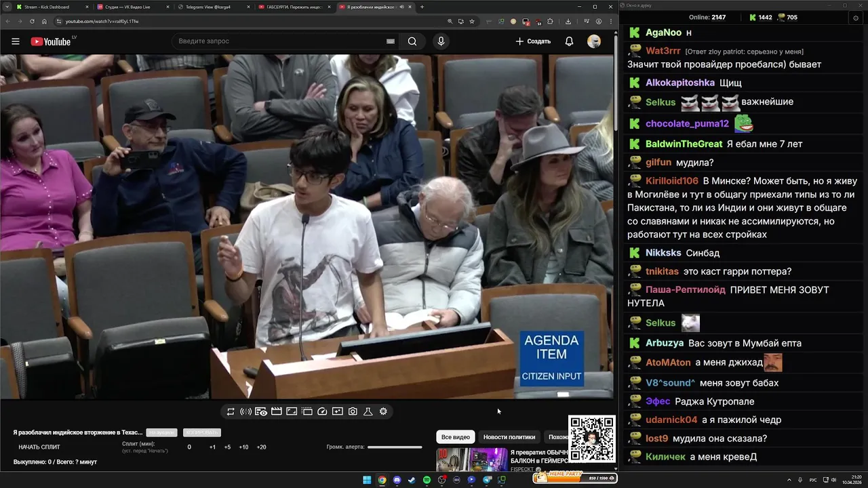Screen dimensions: 868x488
Task: Add +5 minutes to split
Action: click(x=227, y=447)
